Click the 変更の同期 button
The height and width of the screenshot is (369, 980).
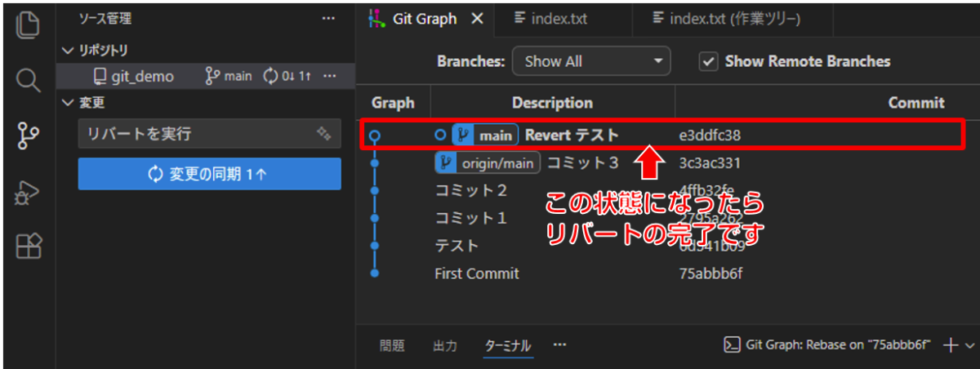[209, 174]
